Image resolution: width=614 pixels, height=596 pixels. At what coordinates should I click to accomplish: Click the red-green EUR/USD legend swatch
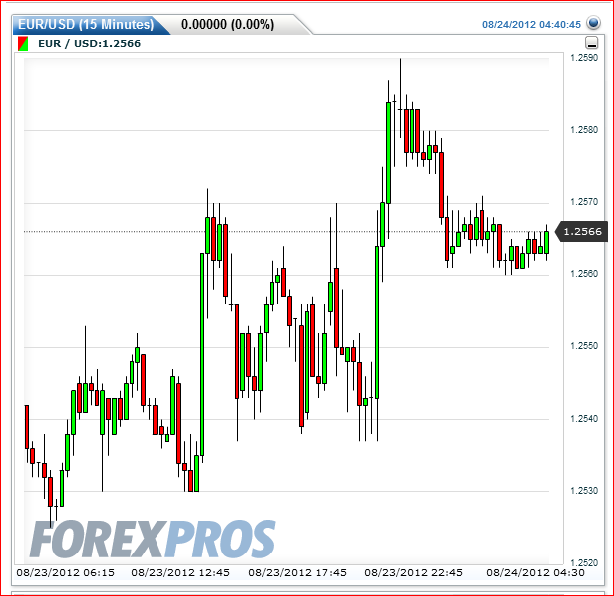(23, 43)
